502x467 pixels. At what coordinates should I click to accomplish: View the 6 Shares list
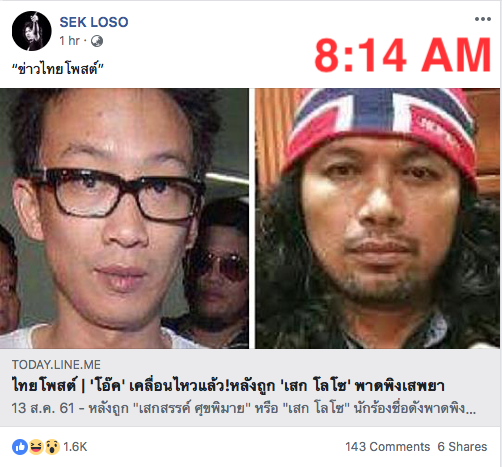point(462,447)
